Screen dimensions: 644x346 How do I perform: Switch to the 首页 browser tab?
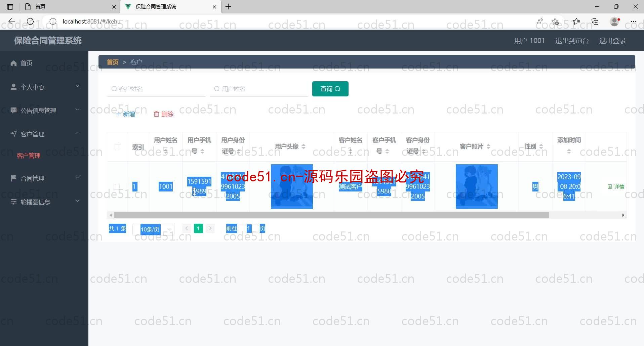70,7
